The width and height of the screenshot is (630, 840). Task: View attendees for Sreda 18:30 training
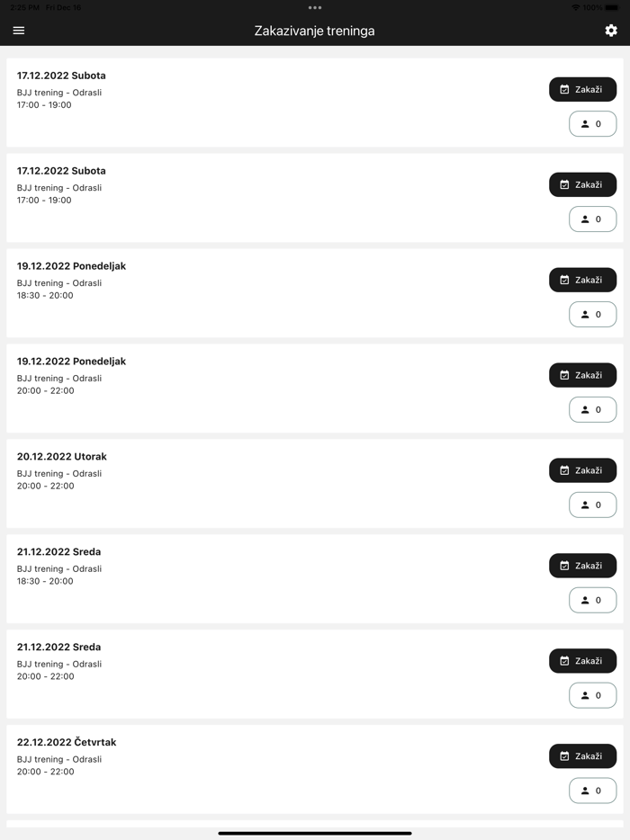[x=592, y=600]
